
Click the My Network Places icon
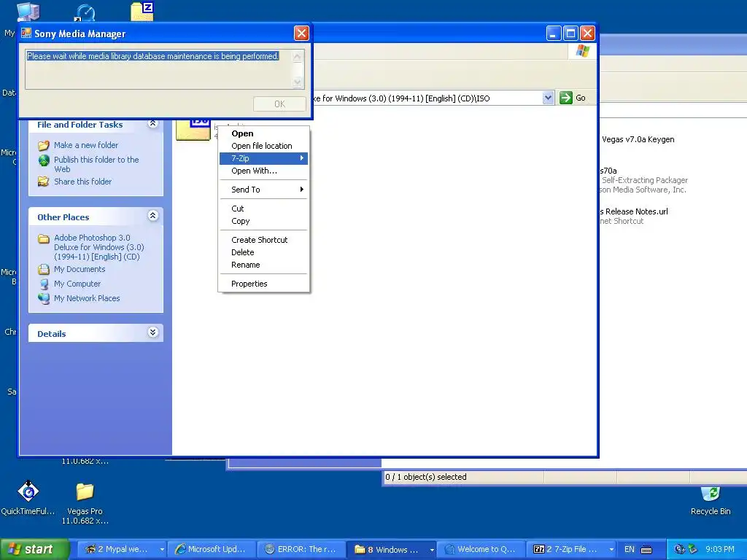[43, 298]
